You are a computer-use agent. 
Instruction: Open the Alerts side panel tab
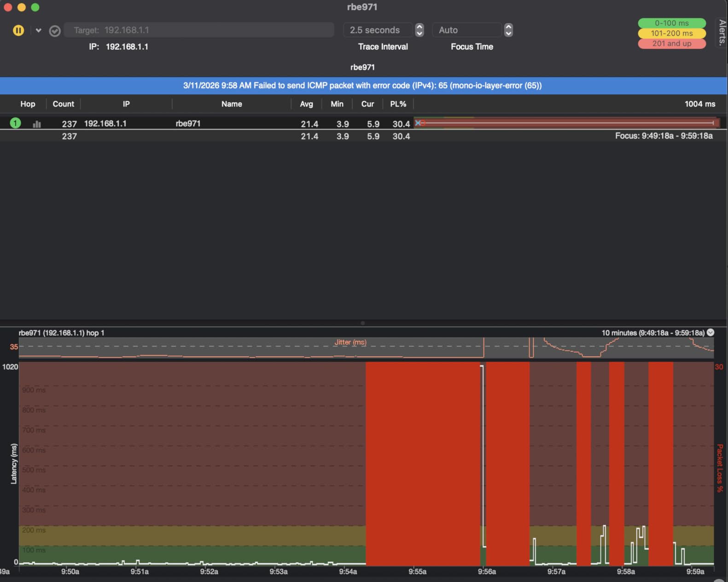[722, 32]
